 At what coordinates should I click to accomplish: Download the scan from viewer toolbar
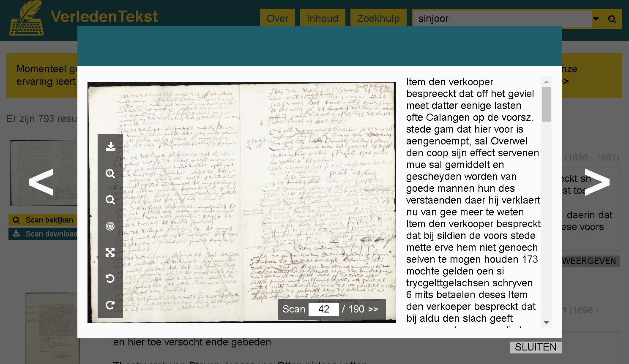[x=110, y=147]
